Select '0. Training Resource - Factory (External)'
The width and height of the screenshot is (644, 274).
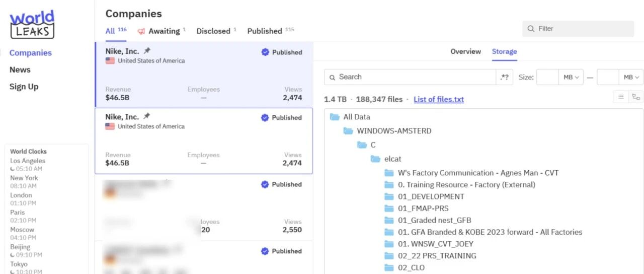pos(466,185)
